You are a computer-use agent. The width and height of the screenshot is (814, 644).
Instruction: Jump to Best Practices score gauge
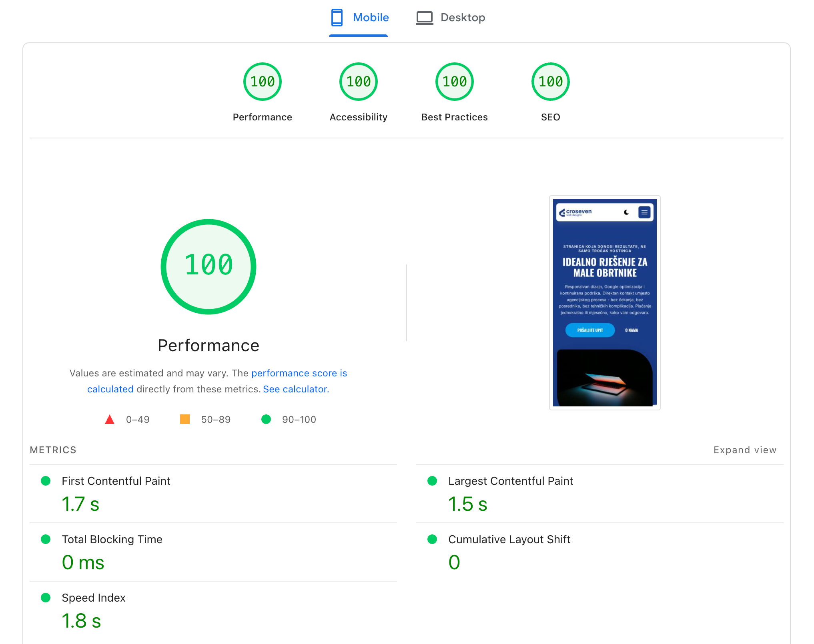[454, 82]
